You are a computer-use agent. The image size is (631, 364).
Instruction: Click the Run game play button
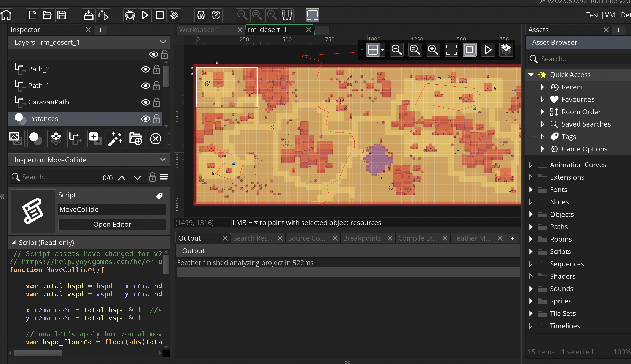tap(145, 15)
